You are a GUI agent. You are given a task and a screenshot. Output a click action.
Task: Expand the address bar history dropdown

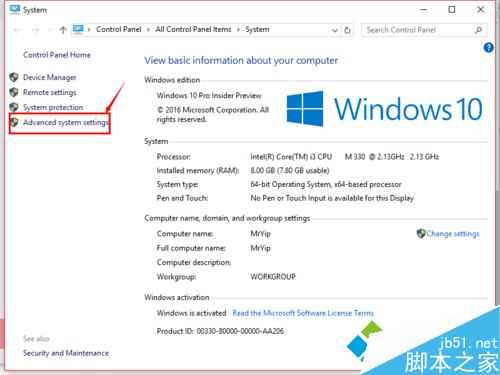pyautogui.click(x=335, y=30)
